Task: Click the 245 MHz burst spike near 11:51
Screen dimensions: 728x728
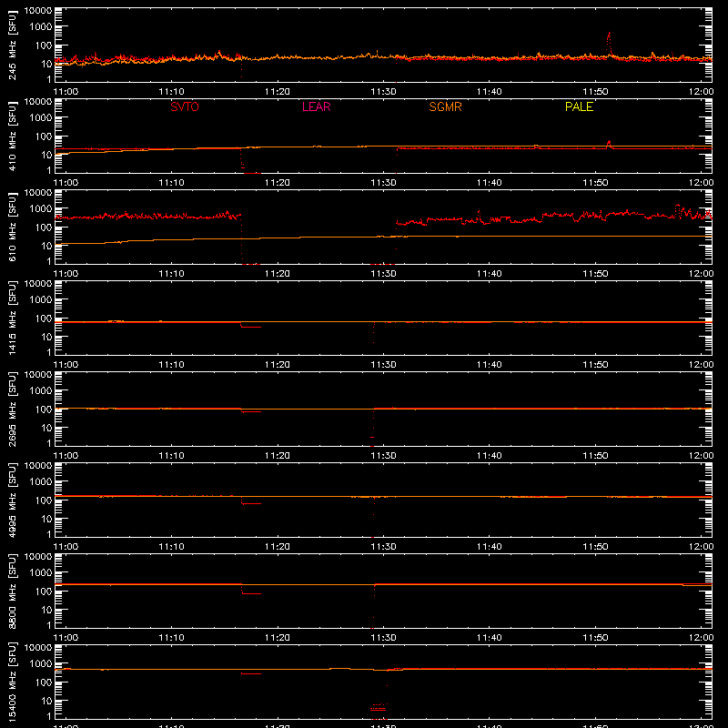Action: pyautogui.click(x=609, y=44)
